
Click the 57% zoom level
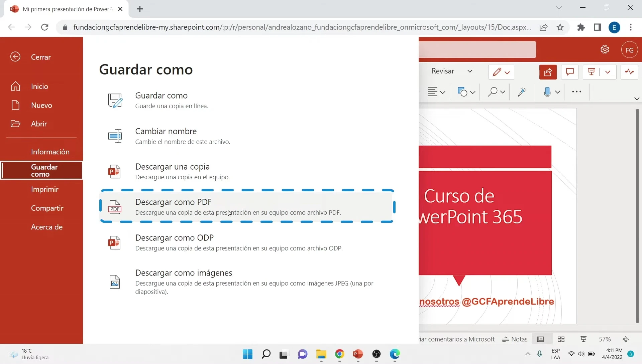coord(605,339)
